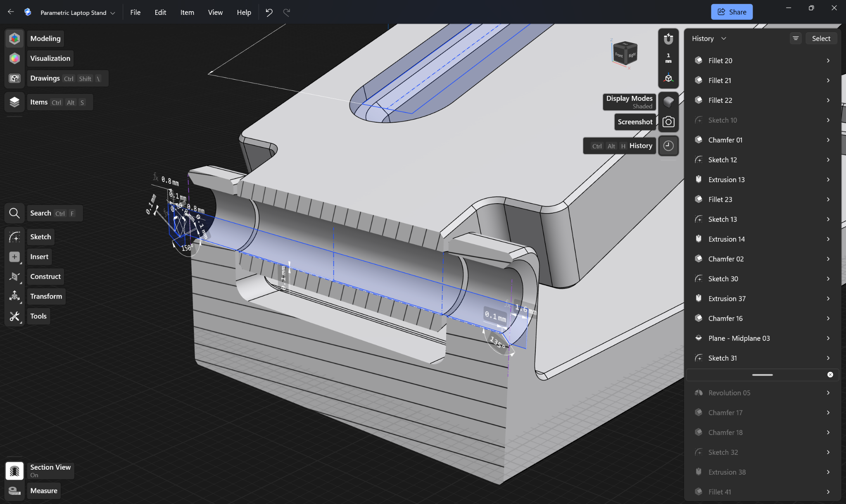Image resolution: width=846 pixels, height=504 pixels.
Task: Toggle the Section View on/off
Action: pos(14,471)
